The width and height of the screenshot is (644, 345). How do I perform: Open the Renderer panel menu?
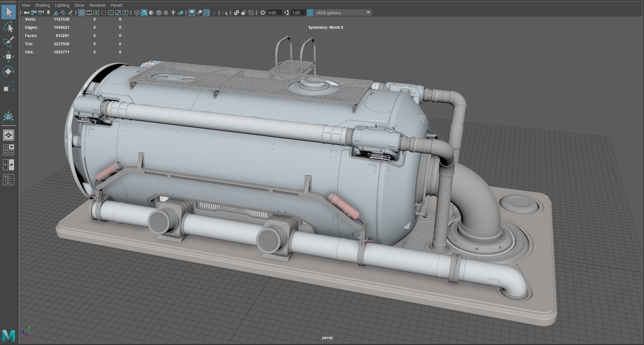coord(98,5)
